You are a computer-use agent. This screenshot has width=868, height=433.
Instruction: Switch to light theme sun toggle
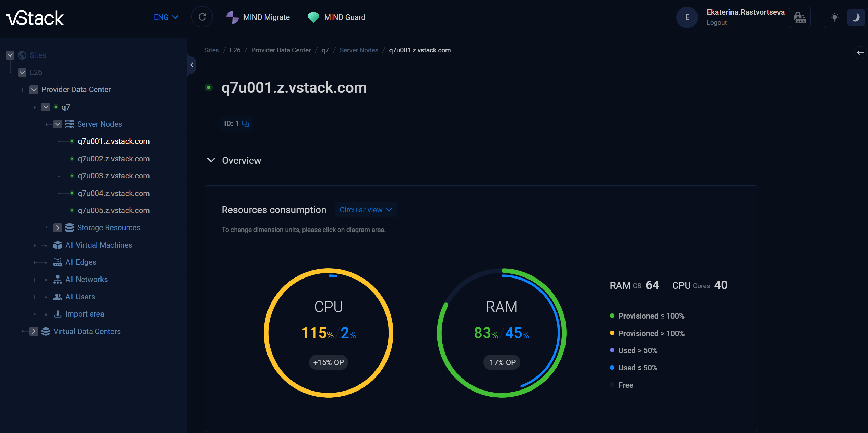click(835, 17)
